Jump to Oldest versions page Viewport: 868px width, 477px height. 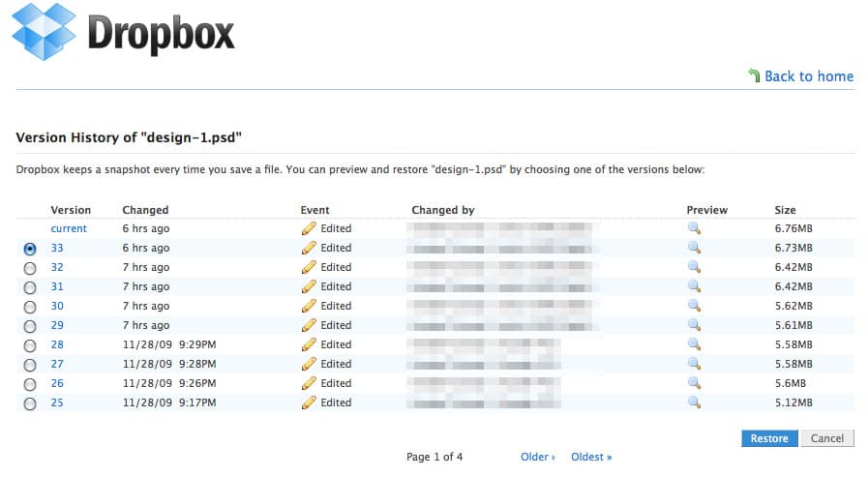click(591, 457)
